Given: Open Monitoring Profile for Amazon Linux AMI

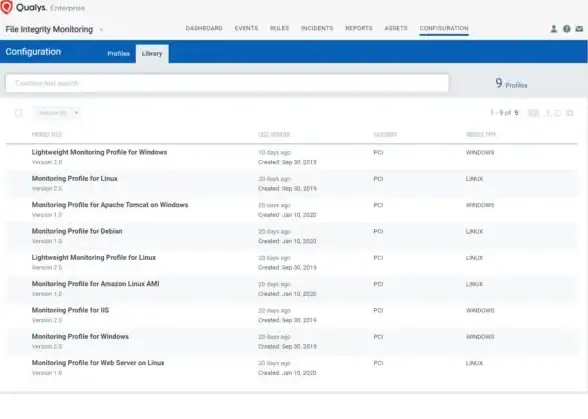Looking at the screenshot, I should [95, 284].
